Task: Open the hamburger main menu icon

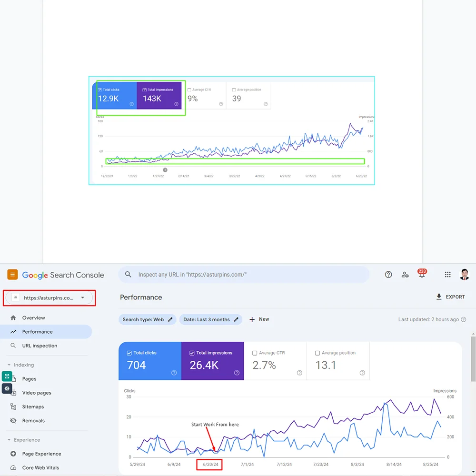Action: (12, 275)
